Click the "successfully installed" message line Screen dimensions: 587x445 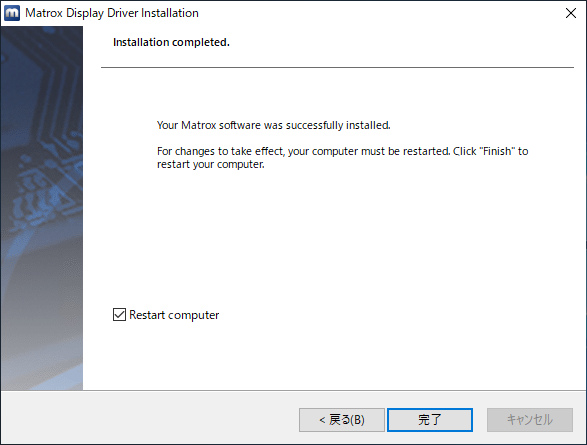(274, 125)
